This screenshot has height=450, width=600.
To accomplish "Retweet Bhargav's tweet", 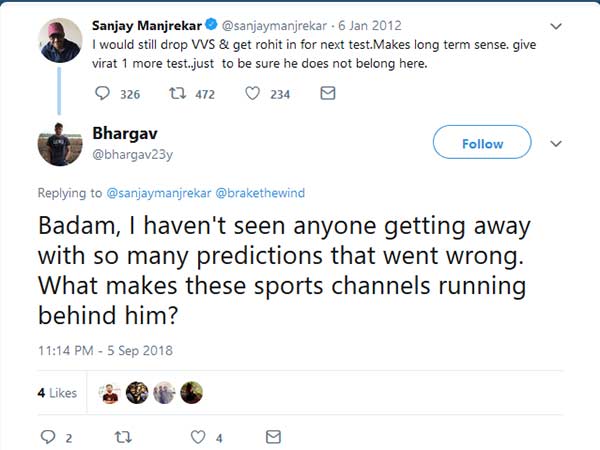I will [123, 436].
